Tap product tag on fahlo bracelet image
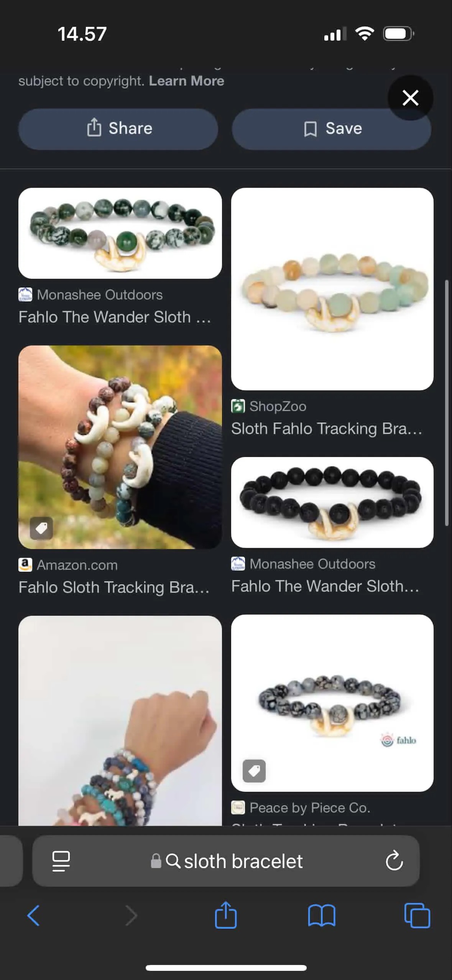The width and height of the screenshot is (452, 980). (x=254, y=771)
